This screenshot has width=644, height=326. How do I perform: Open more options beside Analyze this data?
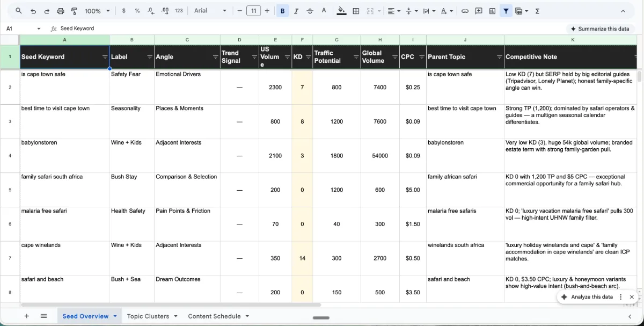click(621, 297)
